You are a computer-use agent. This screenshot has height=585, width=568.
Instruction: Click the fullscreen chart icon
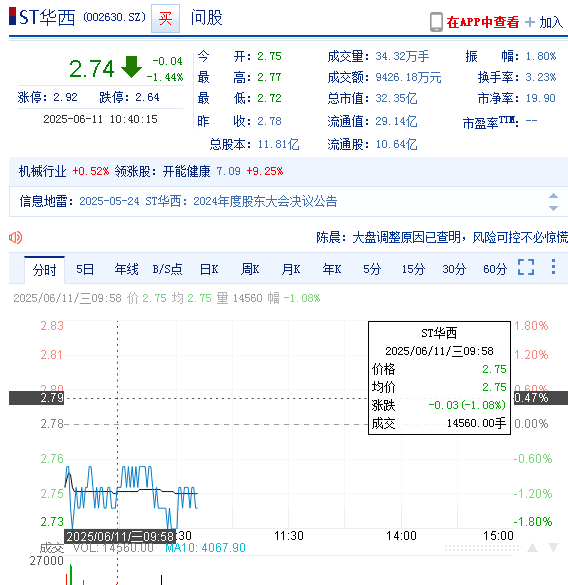pos(526,267)
